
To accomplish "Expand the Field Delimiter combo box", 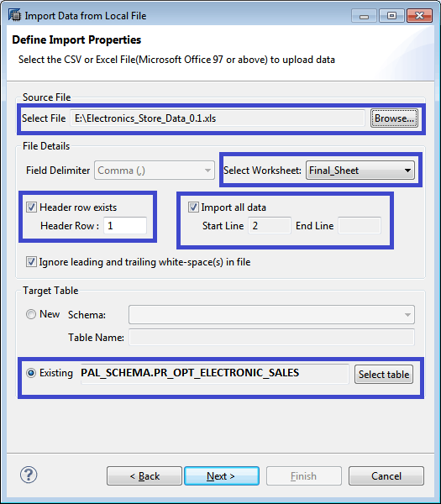I will pos(155,171).
